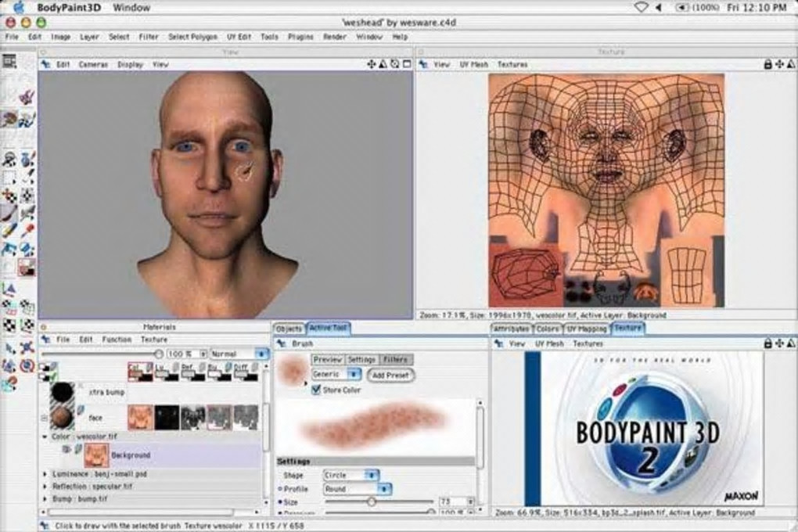The image size is (798, 532).
Task: Open the Apple menu
Action: pos(18,7)
